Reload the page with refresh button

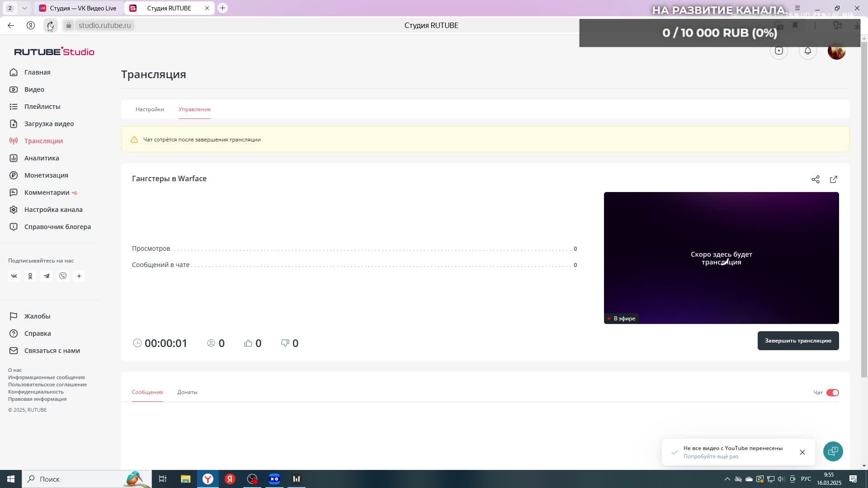(x=50, y=26)
